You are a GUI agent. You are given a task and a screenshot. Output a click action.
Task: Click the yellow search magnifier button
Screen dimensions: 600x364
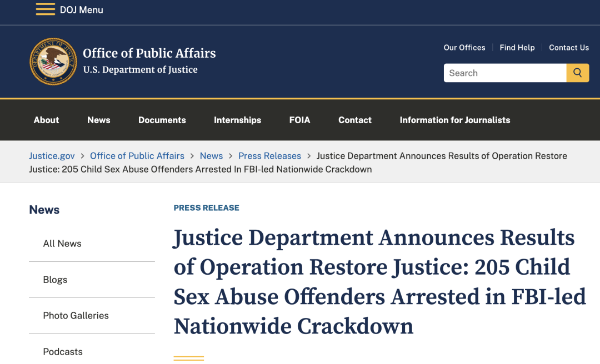click(x=577, y=73)
